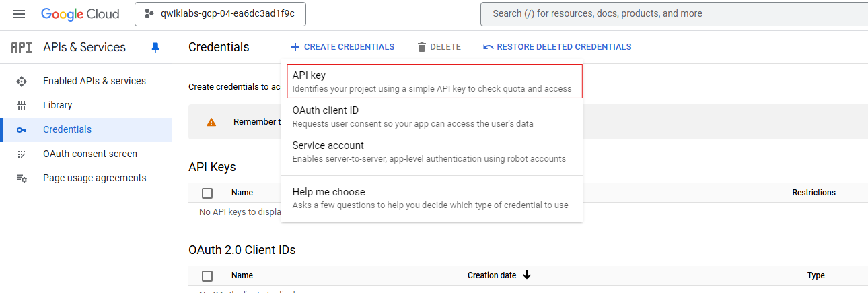The width and height of the screenshot is (868, 293).
Task: Choose OAuth client ID option
Action: 432,117
